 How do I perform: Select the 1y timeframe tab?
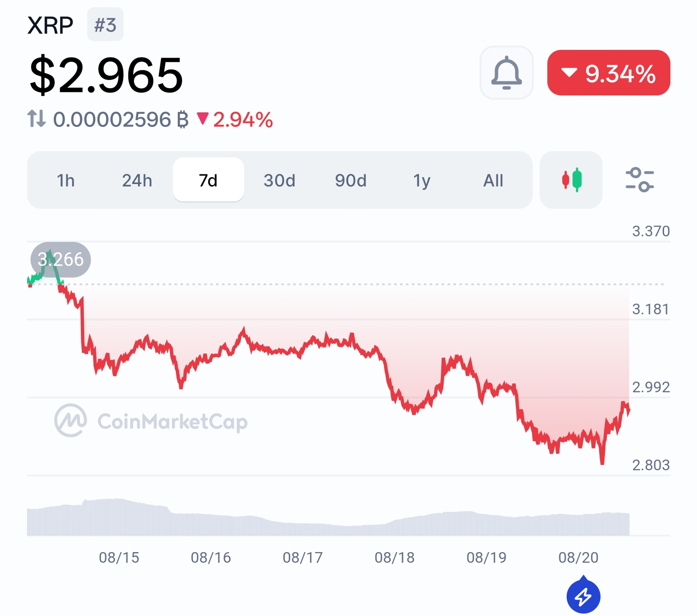point(422,180)
